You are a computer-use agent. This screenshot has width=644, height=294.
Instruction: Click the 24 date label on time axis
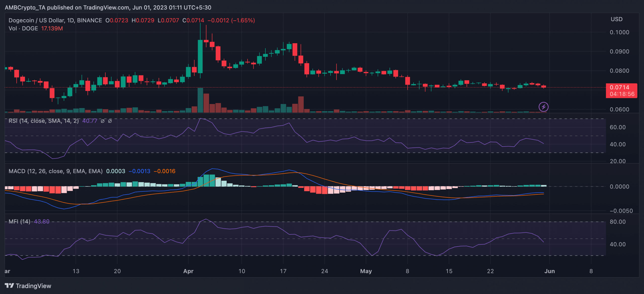[x=325, y=271]
